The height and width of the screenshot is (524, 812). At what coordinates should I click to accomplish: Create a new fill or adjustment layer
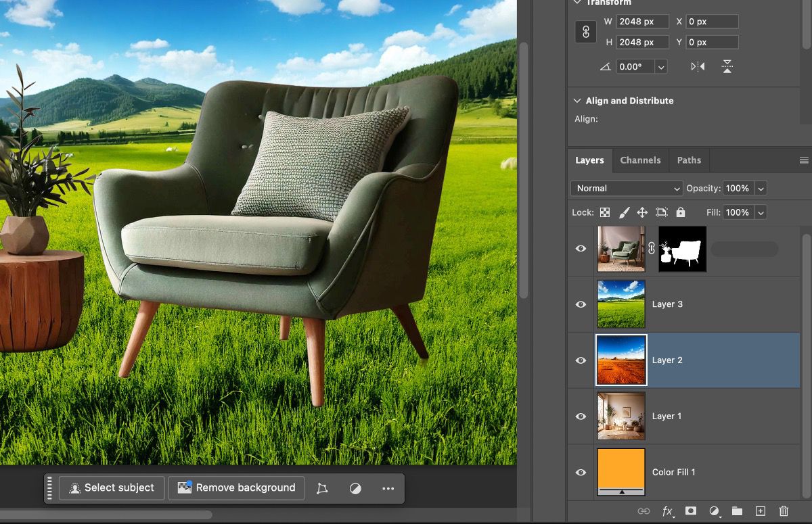714,511
